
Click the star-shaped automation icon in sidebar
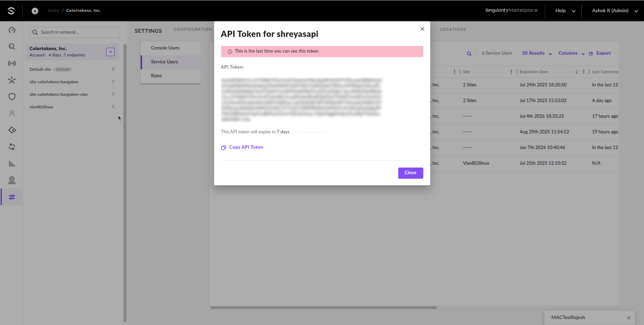pos(11,80)
